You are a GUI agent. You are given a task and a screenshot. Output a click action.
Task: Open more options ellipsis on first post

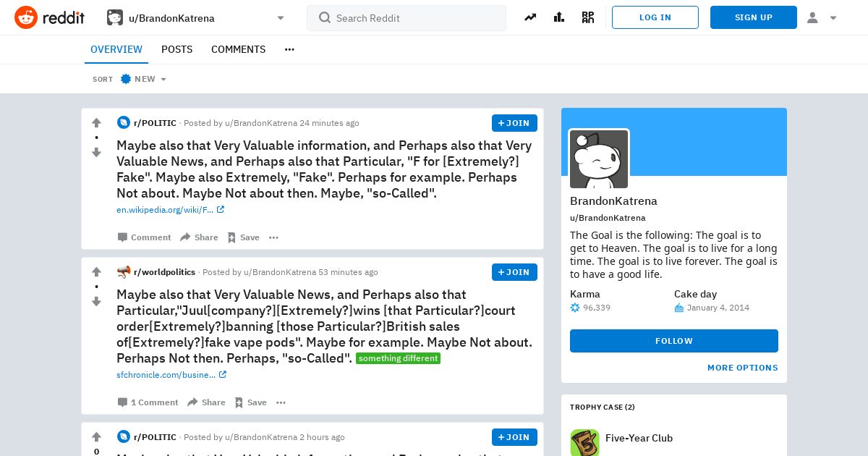coord(273,237)
